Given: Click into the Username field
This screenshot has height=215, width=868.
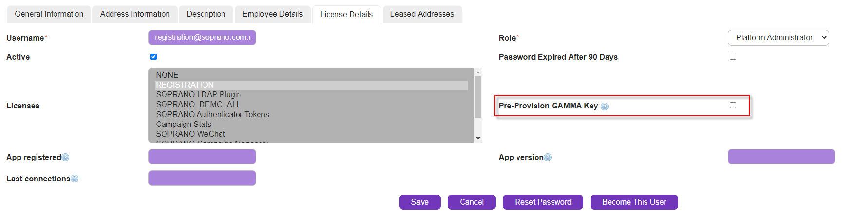Looking at the screenshot, I should [x=202, y=37].
